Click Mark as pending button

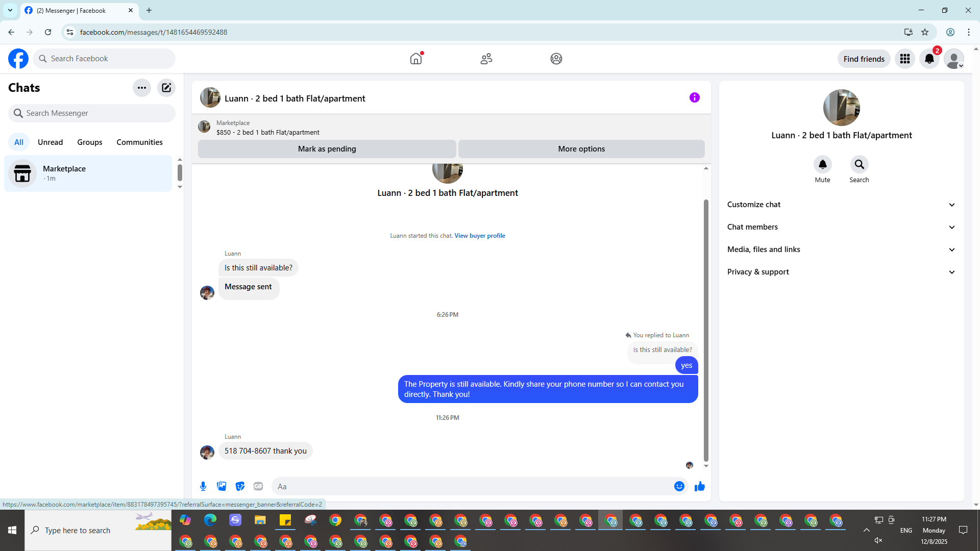[327, 149]
